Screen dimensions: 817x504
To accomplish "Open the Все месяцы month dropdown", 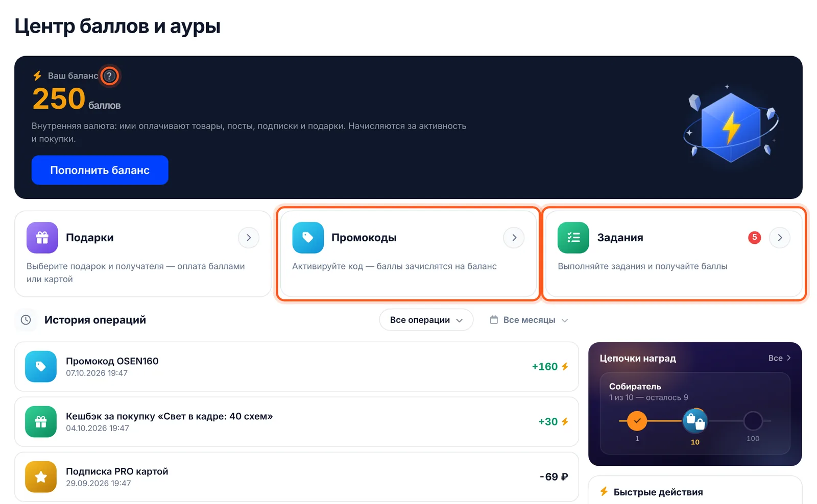I will 529,320.
